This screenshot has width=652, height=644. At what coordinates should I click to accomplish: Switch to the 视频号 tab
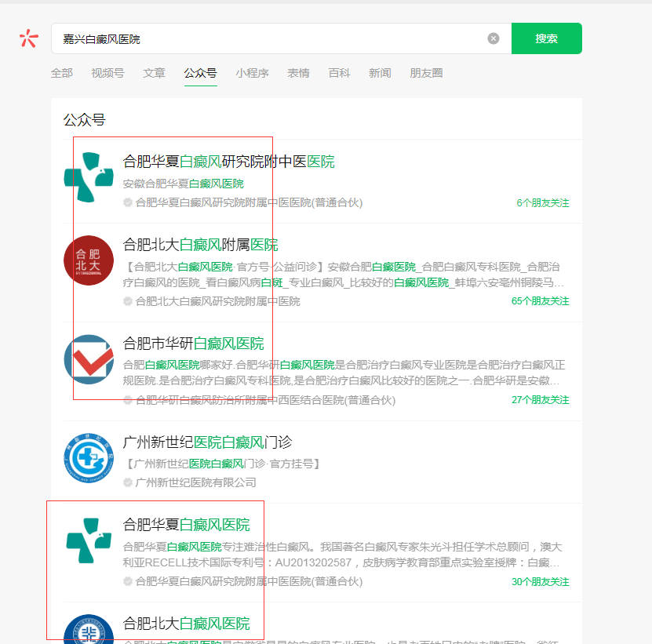coord(107,73)
